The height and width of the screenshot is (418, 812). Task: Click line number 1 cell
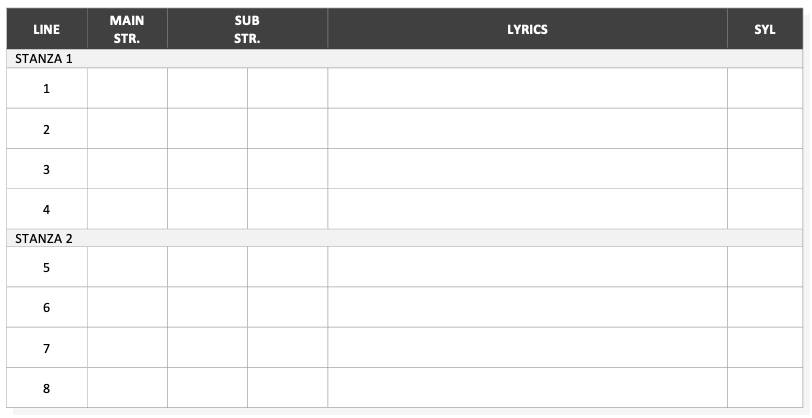[x=47, y=88]
